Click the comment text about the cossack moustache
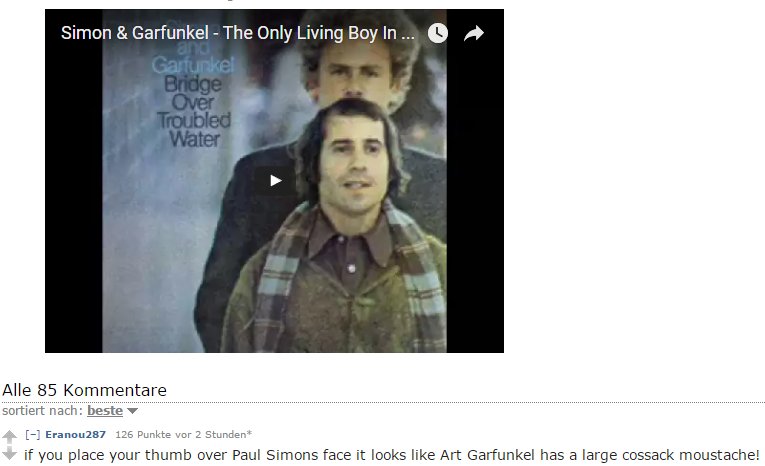The height and width of the screenshot is (466, 765). (392, 455)
